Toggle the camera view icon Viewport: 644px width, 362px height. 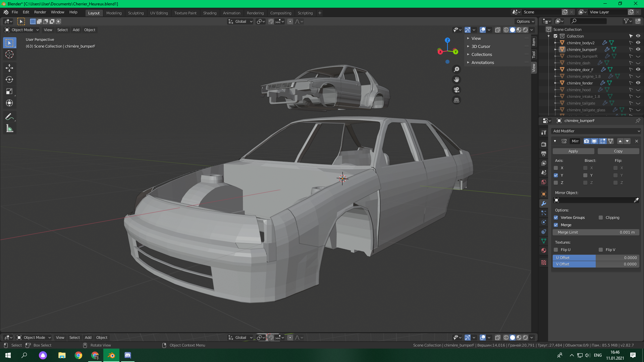coord(457,90)
